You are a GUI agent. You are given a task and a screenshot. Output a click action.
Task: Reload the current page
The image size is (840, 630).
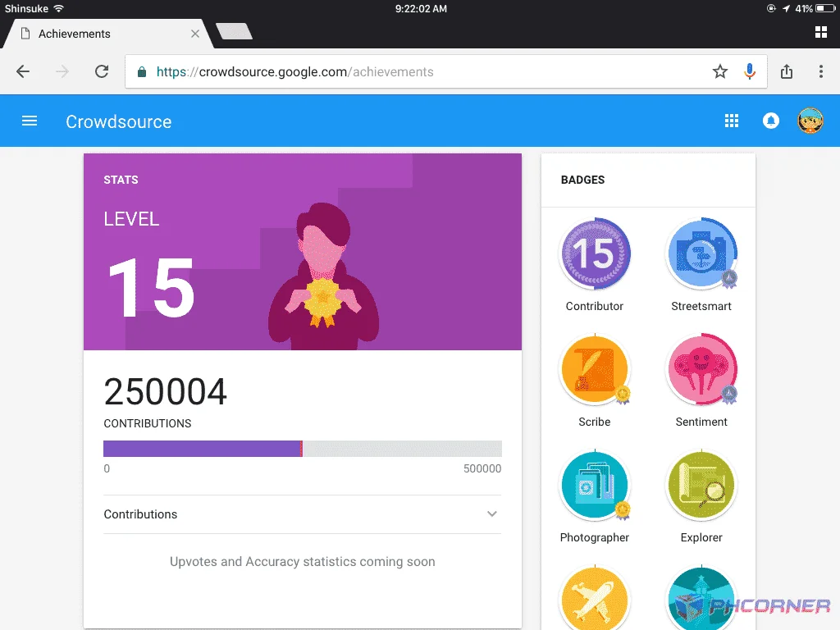coord(102,72)
